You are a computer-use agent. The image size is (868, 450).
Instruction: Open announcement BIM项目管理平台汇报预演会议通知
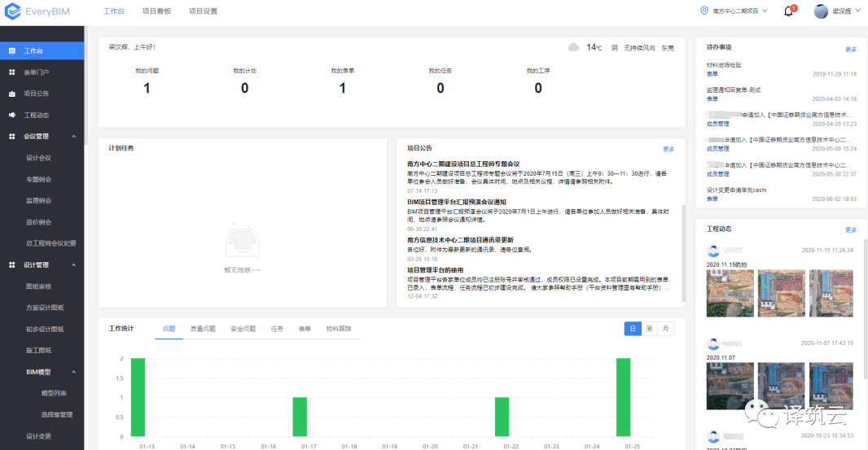(457, 202)
